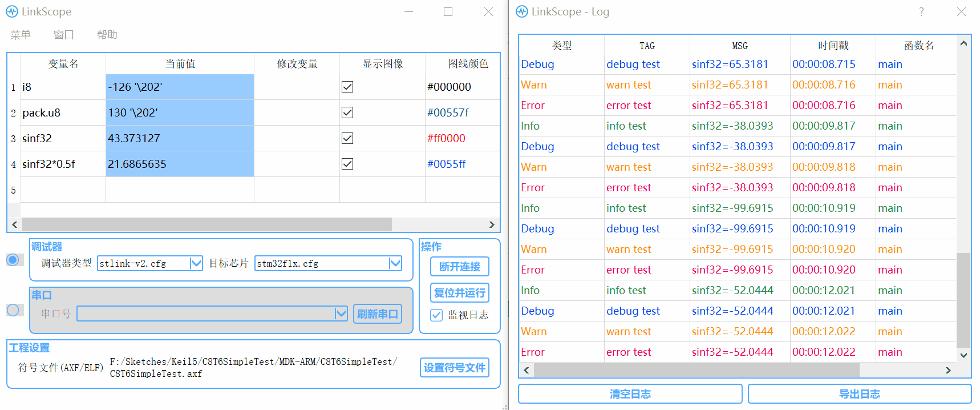The height and width of the screenshot is (410, 980).
Task: Click the 变量名 column header
Action: click(x=63, y=64)
